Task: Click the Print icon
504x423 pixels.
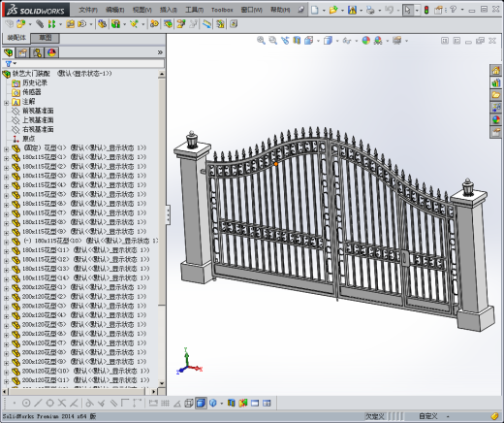Action: coord(370,10)
